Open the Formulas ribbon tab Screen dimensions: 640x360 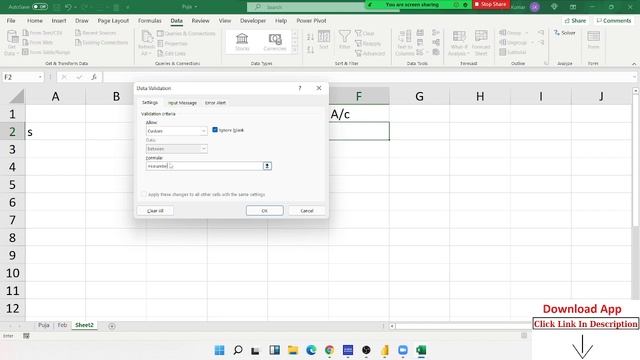pos(149,20)
